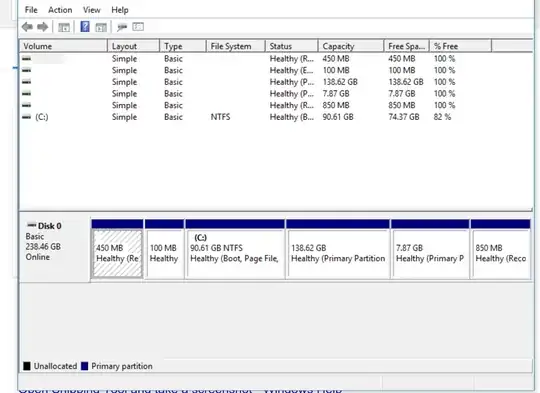
Task: Select the drive icon of the (C:) volume row
Action: [x=27, y=117]
